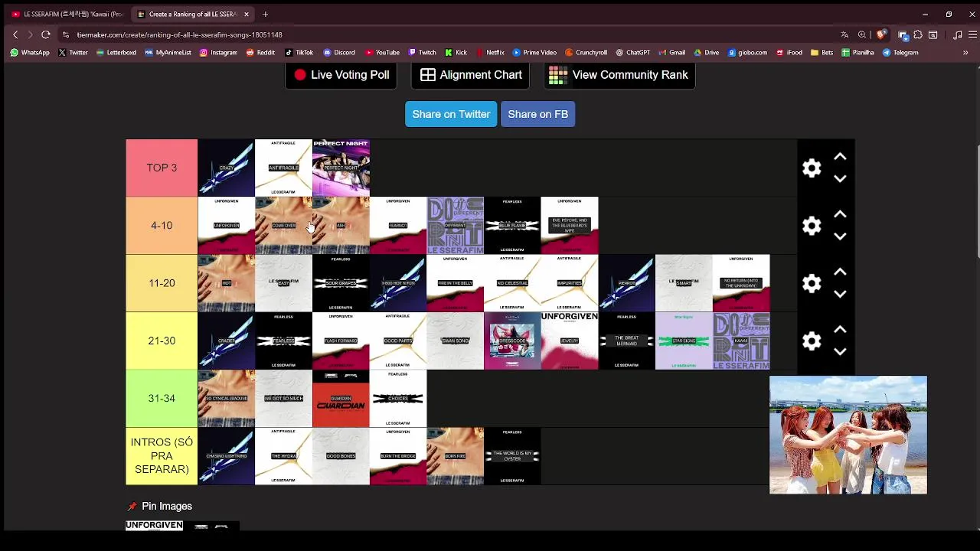Select the Sour Grapes song tile
This screenshot has height=551, width=980.
(341, 283)
